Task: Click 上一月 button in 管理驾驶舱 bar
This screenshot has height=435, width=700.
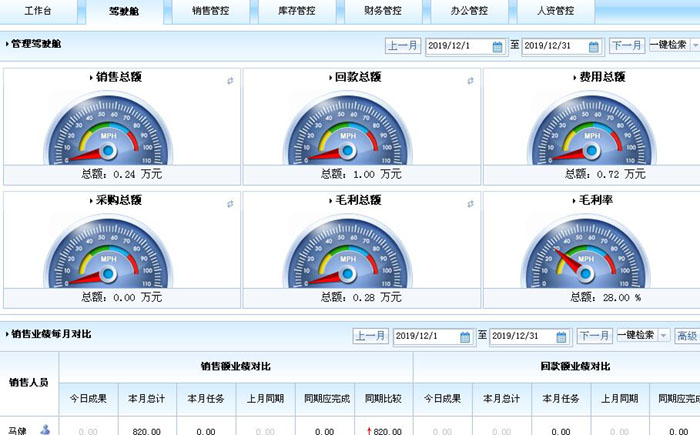Action: pyautogui.click(x=402, y=46)
